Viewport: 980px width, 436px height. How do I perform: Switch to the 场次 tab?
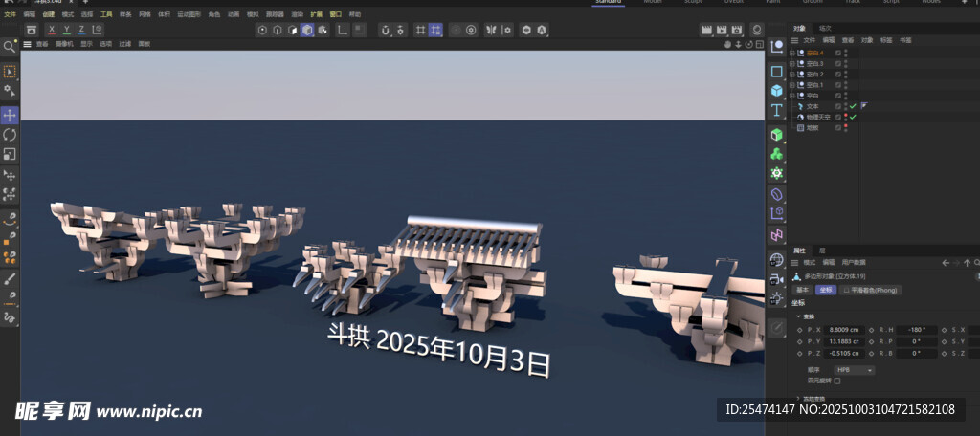[x=826, y=30]
